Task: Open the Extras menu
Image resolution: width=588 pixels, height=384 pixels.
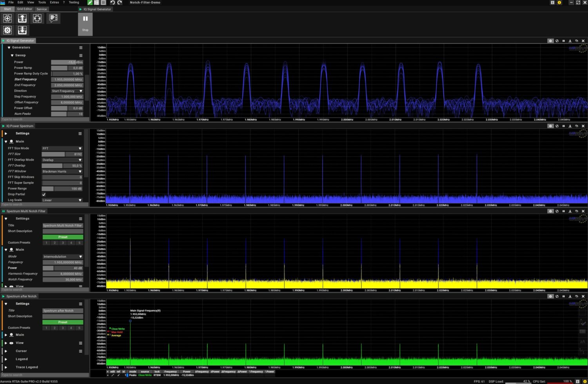Action: pos(54,2)
